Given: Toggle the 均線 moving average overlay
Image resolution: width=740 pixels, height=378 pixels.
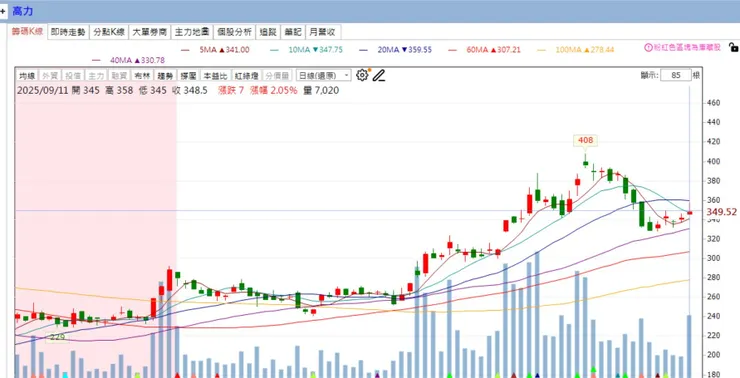Looking at the screenshot, I should pos(27,76).
